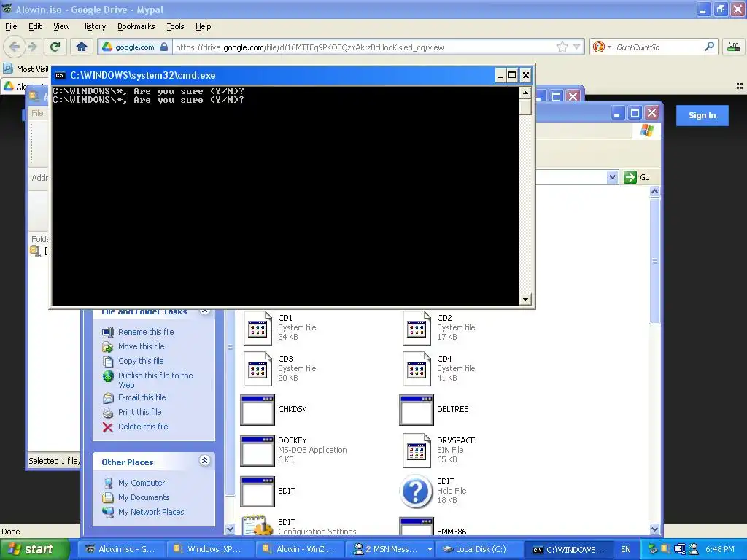Open the browser home page icon

pyautogui.click(x=82, y=47)
